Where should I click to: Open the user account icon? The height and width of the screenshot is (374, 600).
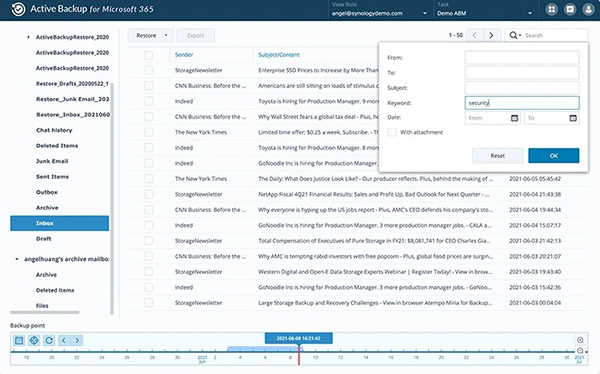588,10
